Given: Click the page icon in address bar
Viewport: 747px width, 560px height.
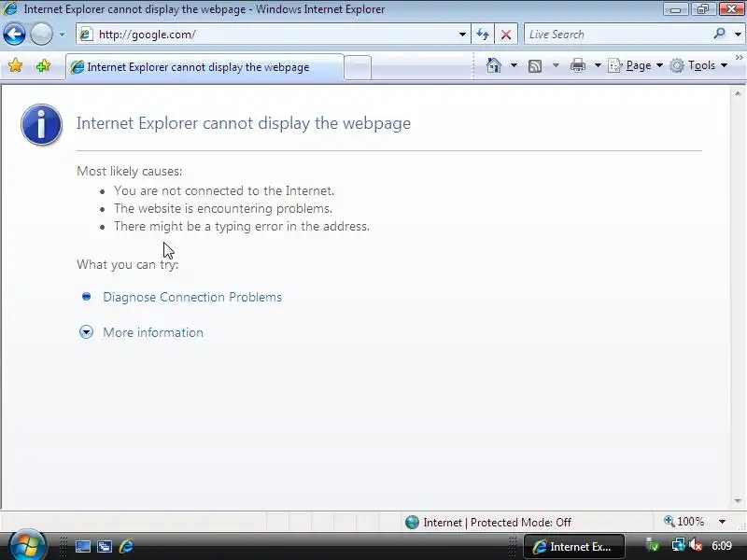Looking at the screenshot, I should point(86,35).
